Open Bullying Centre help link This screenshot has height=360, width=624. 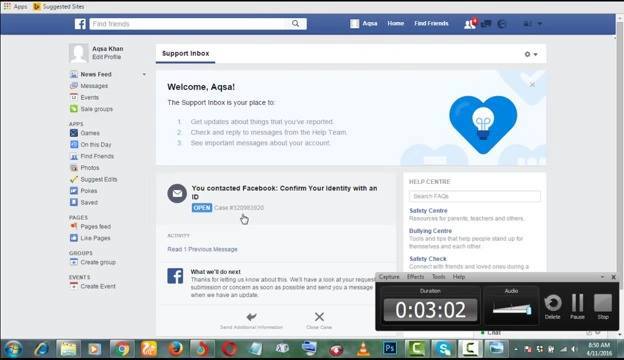point(430,231)
